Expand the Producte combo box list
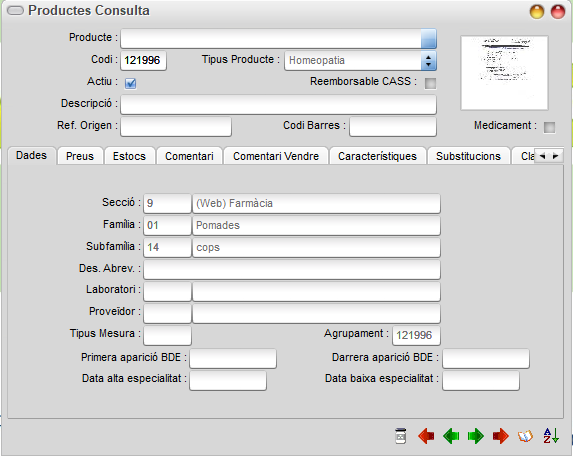 [x=428, y=38]
